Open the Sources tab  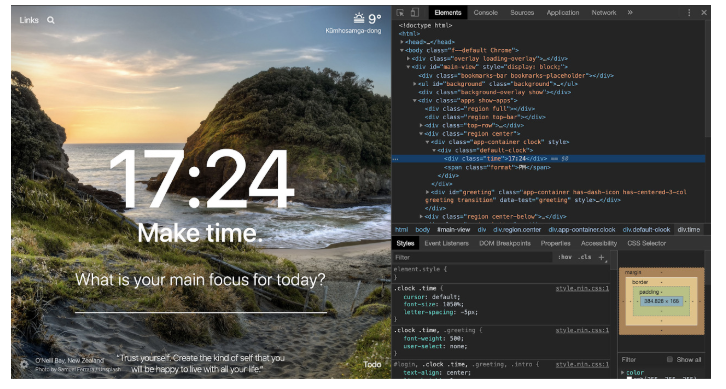coord(522,13)
